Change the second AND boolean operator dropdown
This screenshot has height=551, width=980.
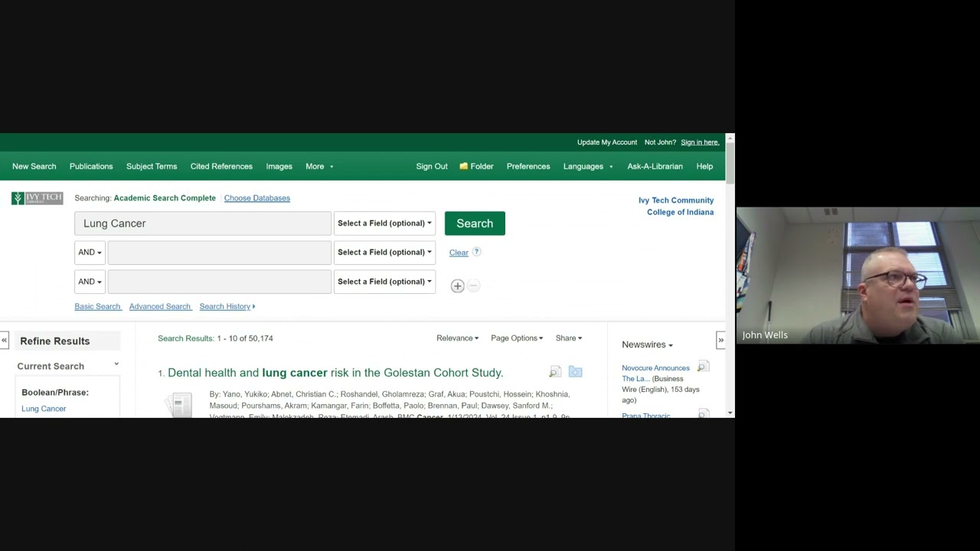pos(90,282)
